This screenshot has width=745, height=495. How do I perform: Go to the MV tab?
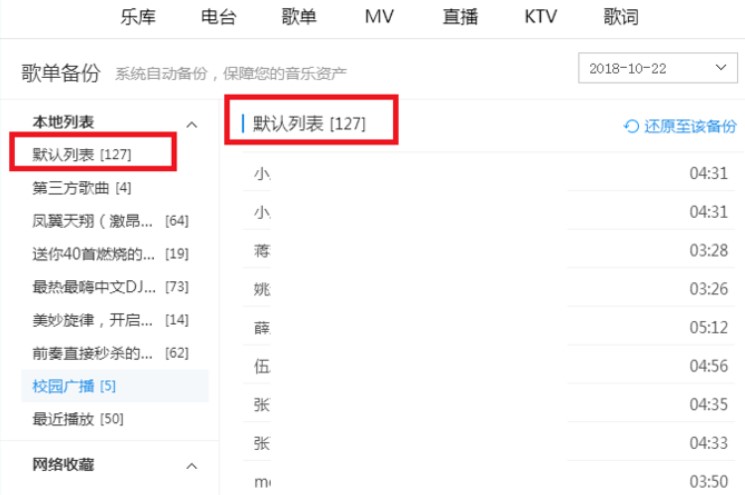[x=379, y=17]
